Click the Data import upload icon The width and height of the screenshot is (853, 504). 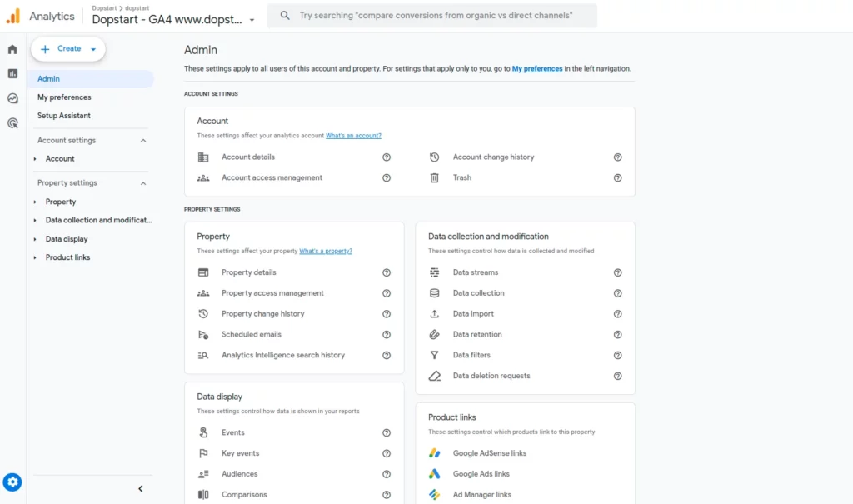pyautogui.click(x=434, y=314)
